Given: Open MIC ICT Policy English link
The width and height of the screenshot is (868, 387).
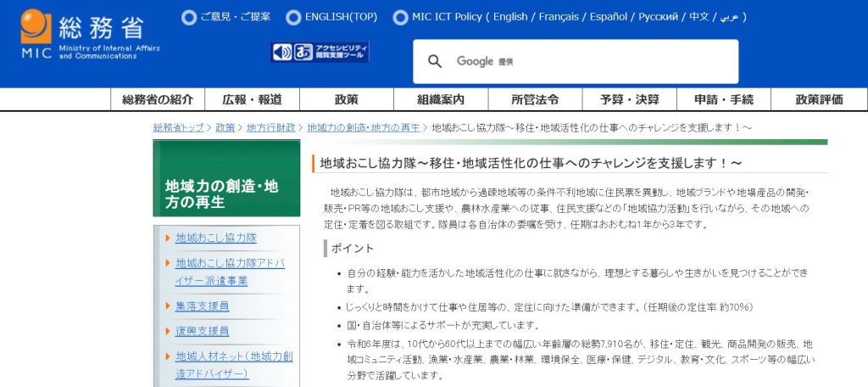Looking at the screenshot, I should [510, 17].
